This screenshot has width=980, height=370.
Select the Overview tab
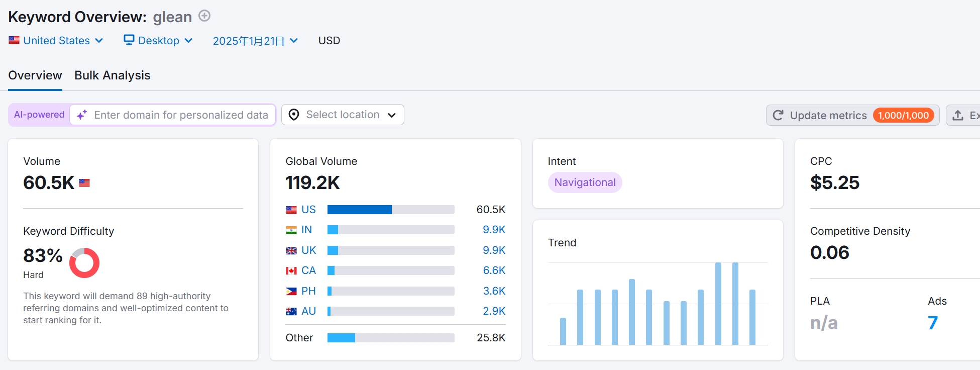pyautogui.click(x=35, y=75)
